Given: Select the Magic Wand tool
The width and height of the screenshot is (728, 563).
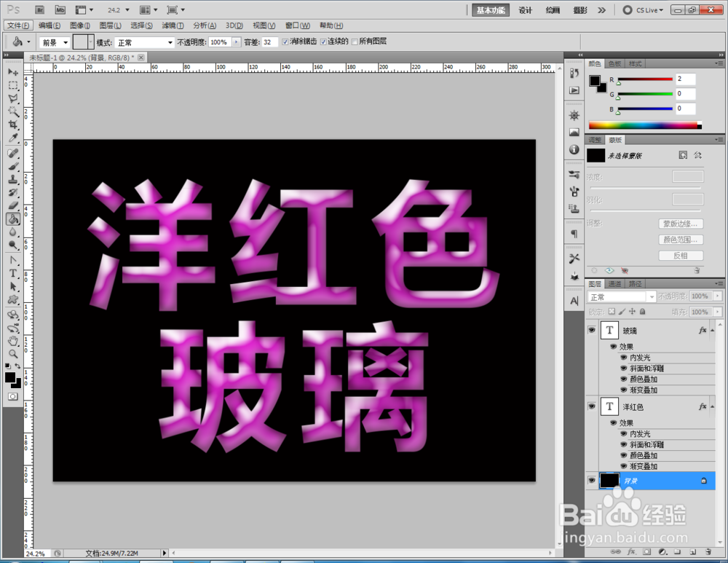Looking at the screenshot, I should point(13,111).
